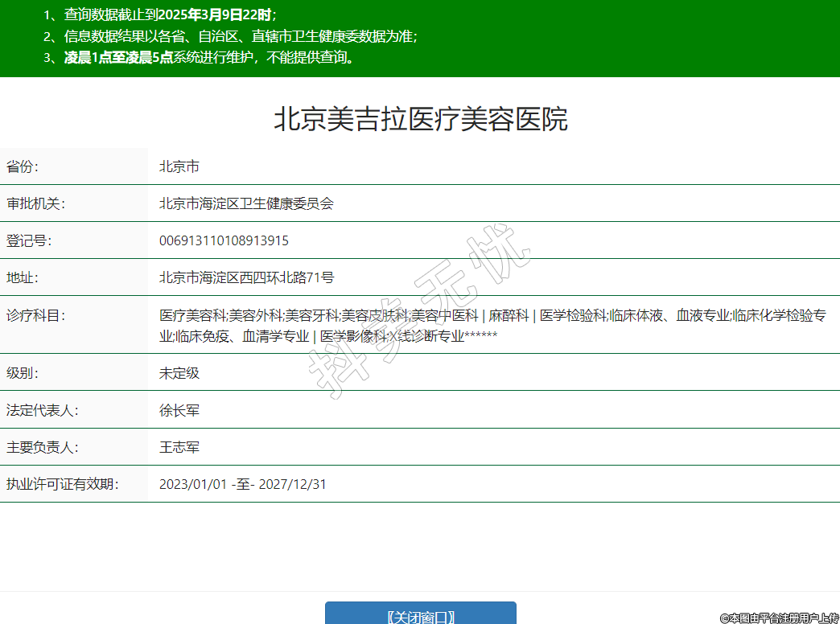
Task: Select the person in charge 王志军
Action: 179,447
